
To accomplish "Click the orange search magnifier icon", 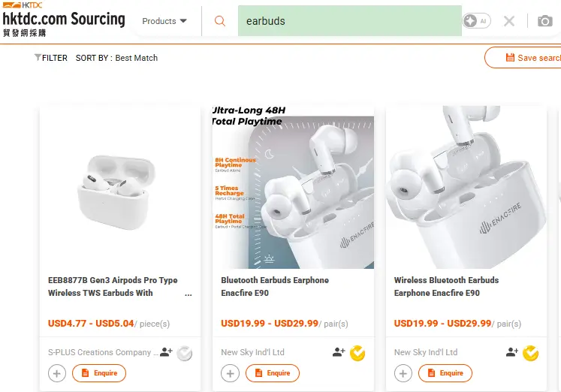I will click(x=220, y=21).
